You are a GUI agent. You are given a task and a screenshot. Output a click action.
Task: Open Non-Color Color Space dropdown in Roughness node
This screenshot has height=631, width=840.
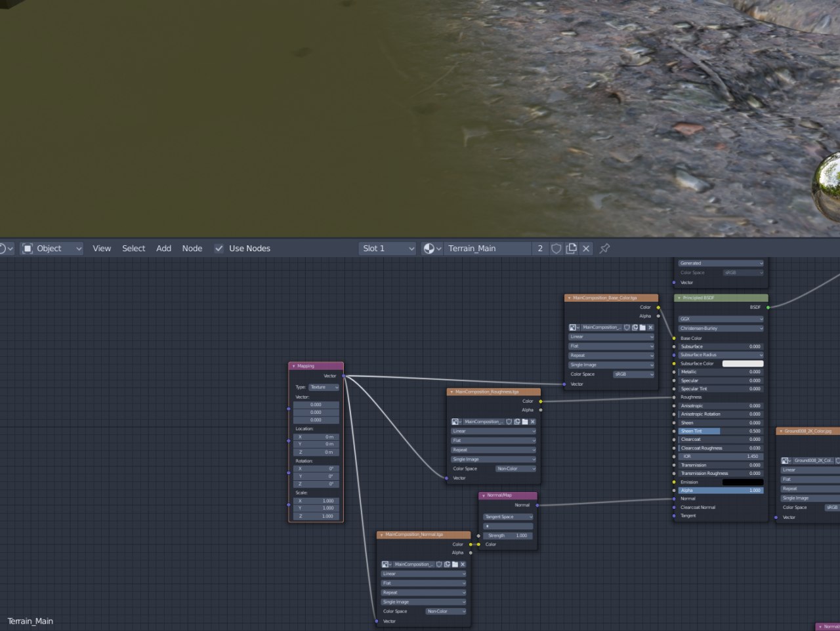516,468
